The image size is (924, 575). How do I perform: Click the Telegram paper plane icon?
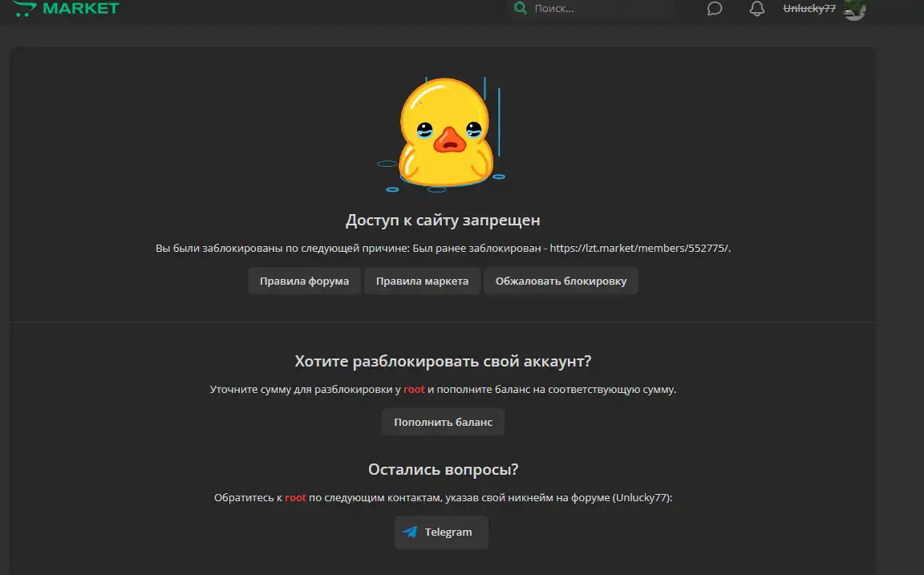tap(410, 532)
